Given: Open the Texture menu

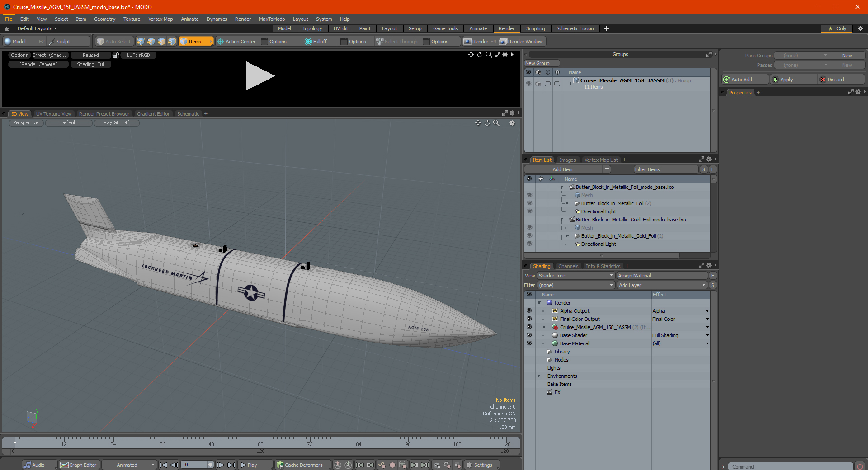Looking at the screenshot, I should 132,19.
